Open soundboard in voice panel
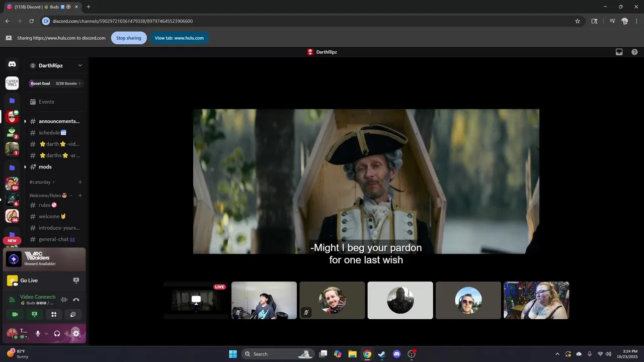 (x=73, y=314)
